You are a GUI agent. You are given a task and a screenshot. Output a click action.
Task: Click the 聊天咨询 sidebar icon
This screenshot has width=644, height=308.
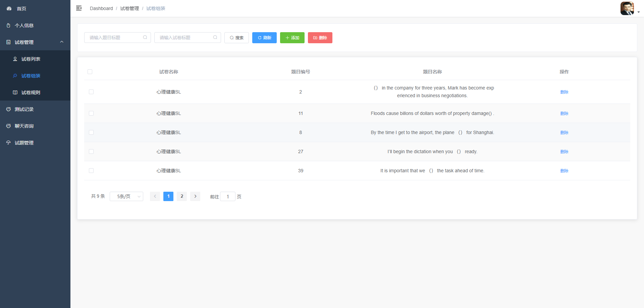click(x=8, y=126)
